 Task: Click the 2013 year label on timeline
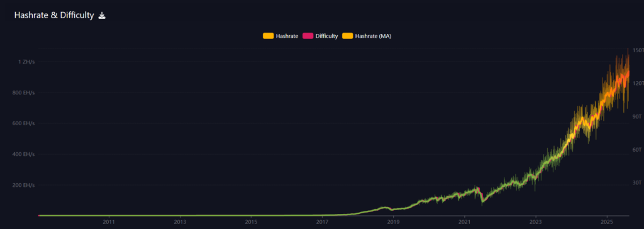tap(180, 222)
